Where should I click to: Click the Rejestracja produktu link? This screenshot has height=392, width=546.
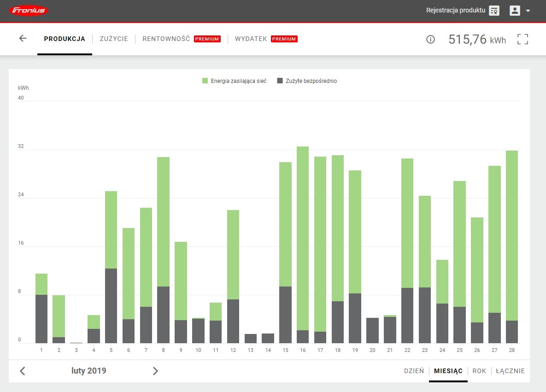[455, 11]
